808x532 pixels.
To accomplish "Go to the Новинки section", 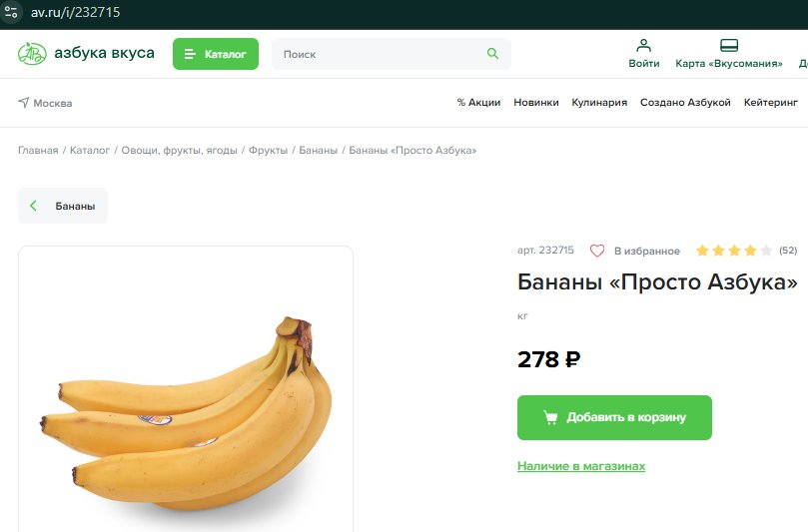I will [x=536, y=103].
